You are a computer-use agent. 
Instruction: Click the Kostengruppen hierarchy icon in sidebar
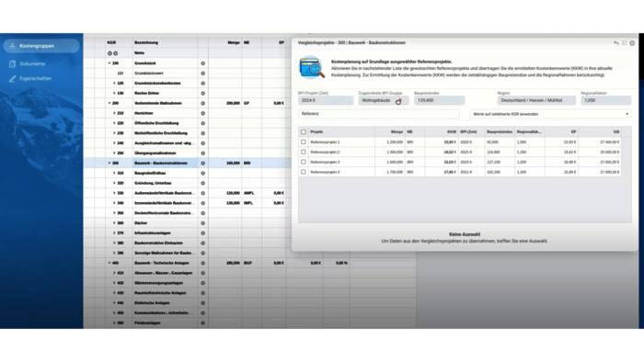click(x=12, y=46)
